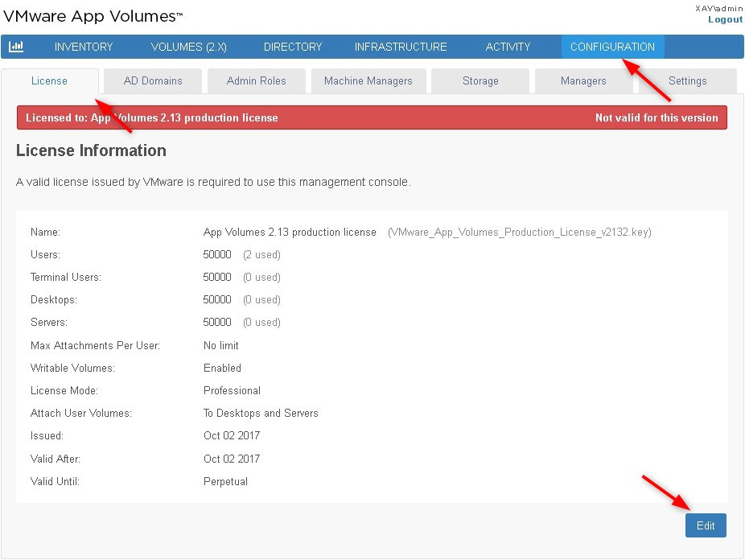Image resolution: width=745 pixels, height=560 pixels.
Task: Click the license key file name text
Action: [520, 233]
